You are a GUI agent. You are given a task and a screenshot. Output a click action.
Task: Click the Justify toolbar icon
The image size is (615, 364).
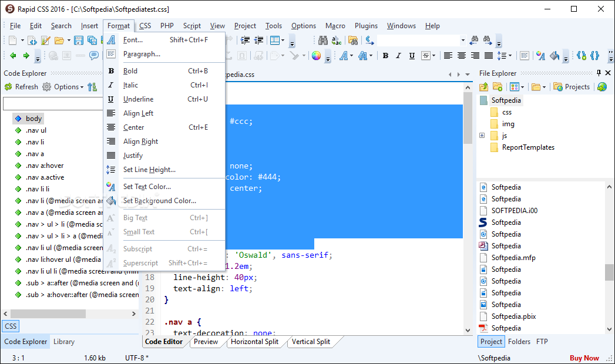pyautogui.click(x=488, y=56)
